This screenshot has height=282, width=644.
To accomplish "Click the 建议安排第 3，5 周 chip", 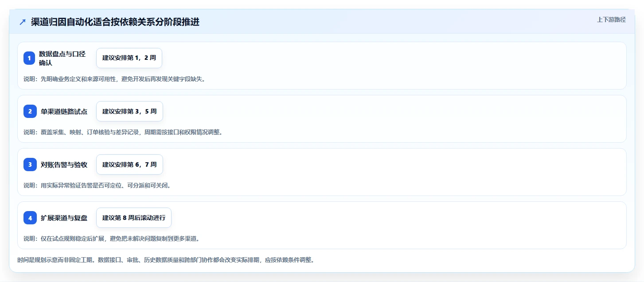I will coord(129,111).
